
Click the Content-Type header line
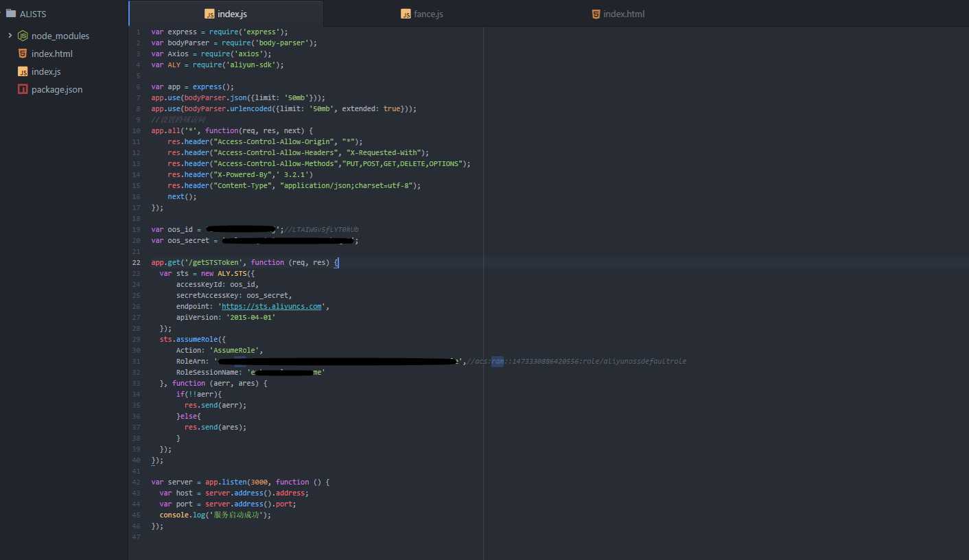(294, 185)
